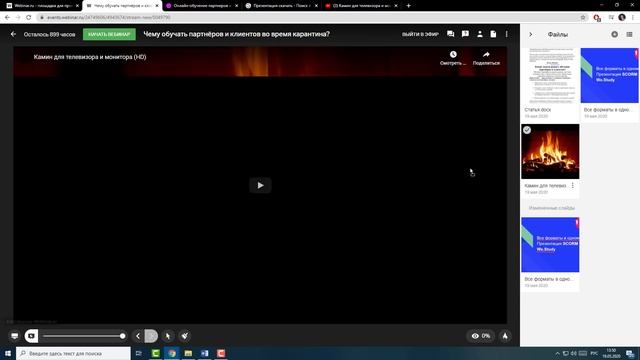
Task: Go back with the webinar arrow icon
Action: click(x=13, y=34)
